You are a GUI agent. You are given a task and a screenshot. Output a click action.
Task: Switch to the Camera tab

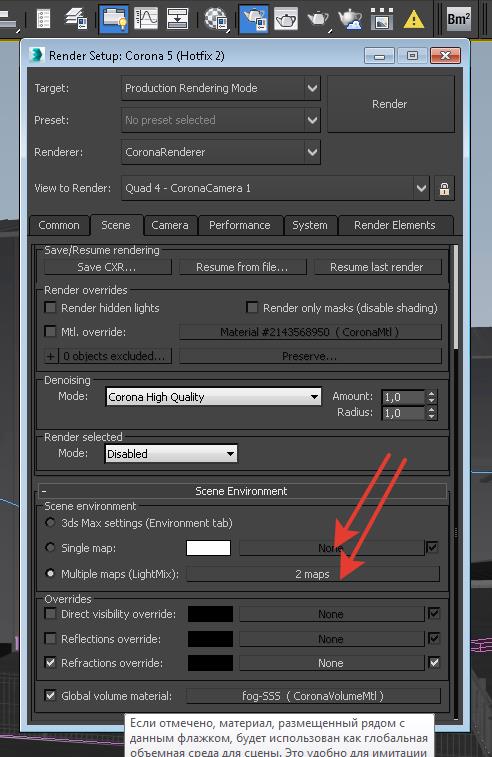tap(170, 225)
